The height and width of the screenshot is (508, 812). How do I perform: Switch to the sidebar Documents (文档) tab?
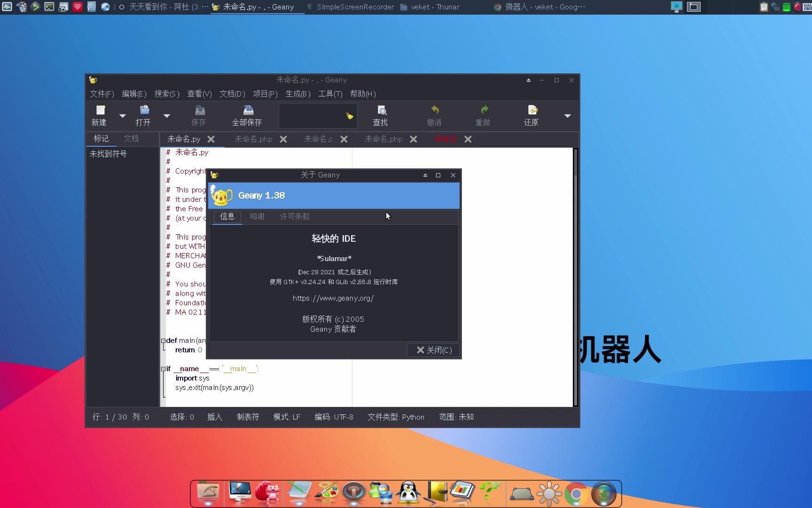point(131,138)
